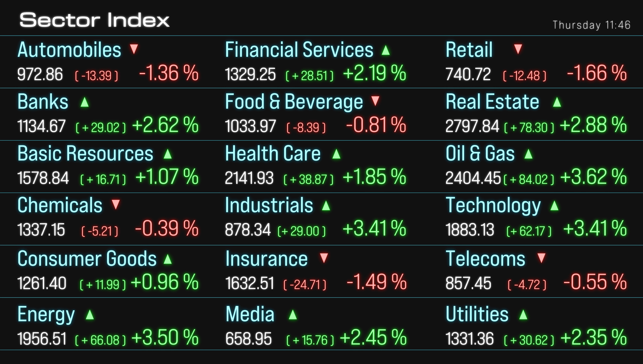The image size is (643, 364).
Task: Click the red down arrow beside Telecoms
Action: 541,258
